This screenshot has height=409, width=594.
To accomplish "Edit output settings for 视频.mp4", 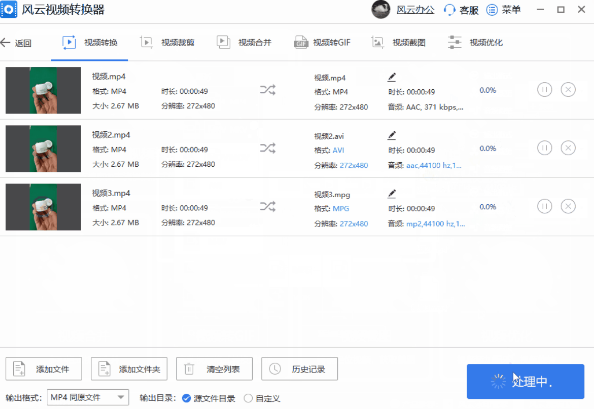I will [392, 77].
